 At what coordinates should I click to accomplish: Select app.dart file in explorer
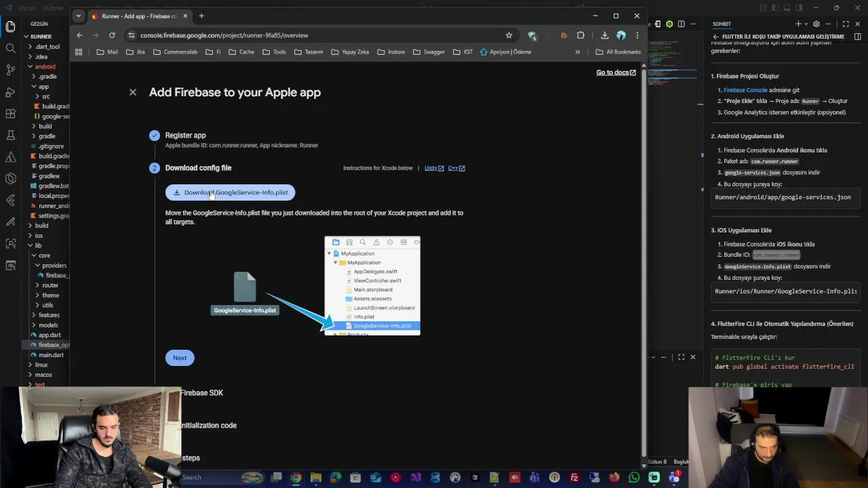[47, 335]
